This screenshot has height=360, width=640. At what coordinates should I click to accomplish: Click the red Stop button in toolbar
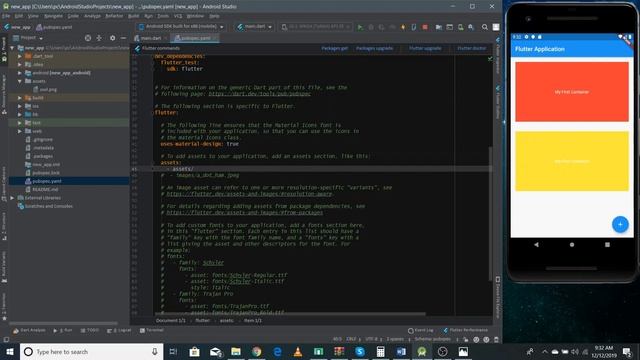(425, 27)
